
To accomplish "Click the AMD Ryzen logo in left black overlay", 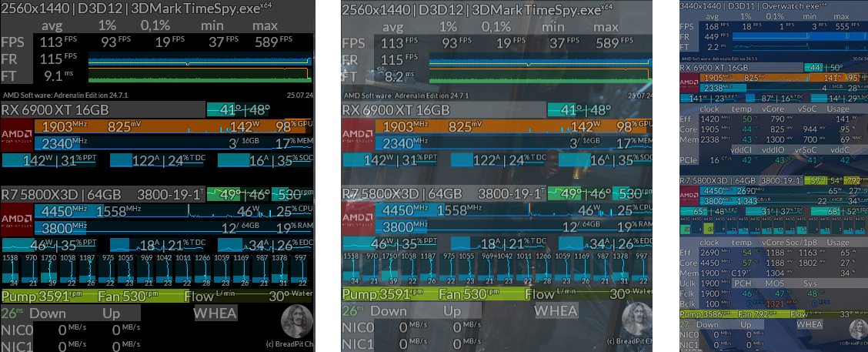I will (x=17, y=220).
